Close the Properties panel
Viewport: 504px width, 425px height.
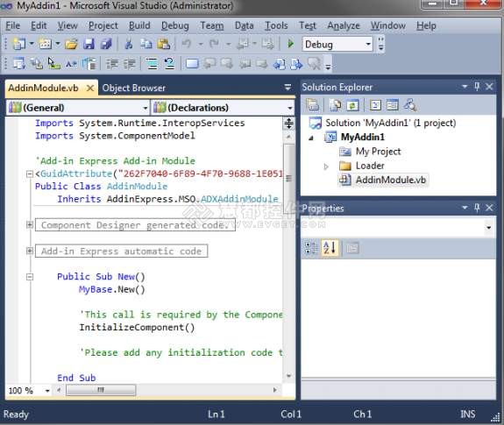coord(489,208)
